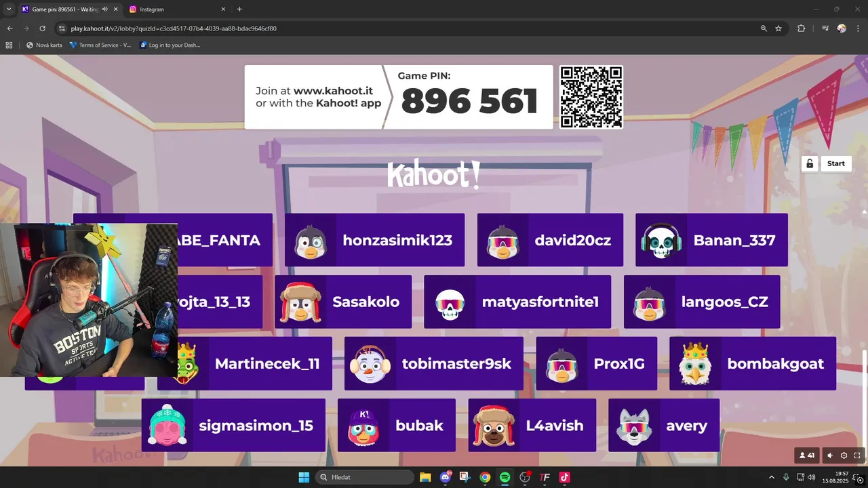The width and height of the screenshot is (868, 488).
Task: Click the avery player name
Action: click(686, 426)
